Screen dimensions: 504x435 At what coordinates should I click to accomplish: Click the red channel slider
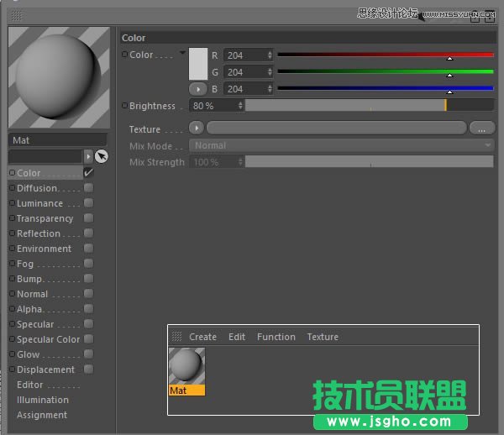(386, 55)
